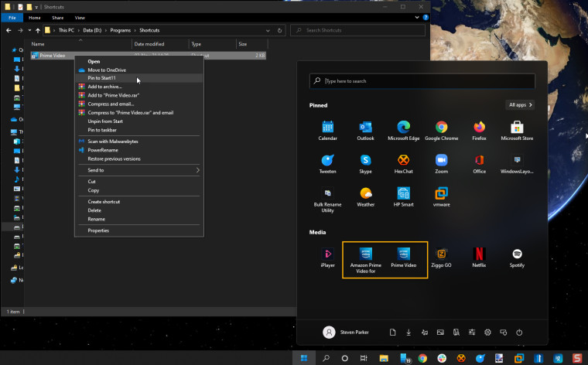Select Create shortcut

[139, 202]
